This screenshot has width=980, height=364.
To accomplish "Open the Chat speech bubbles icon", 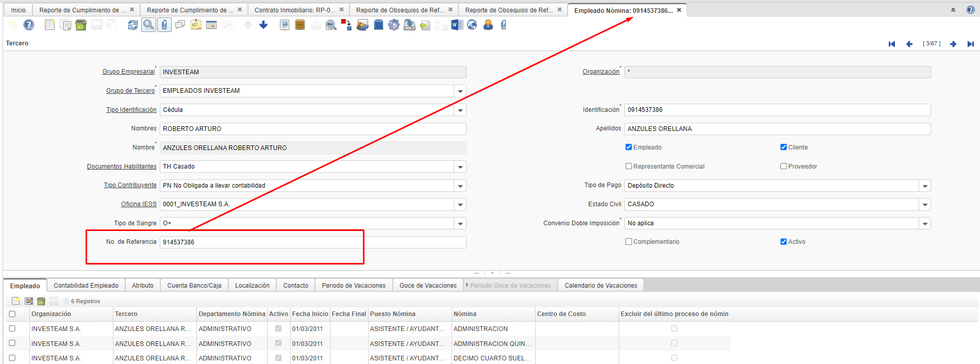I will tap(180, 25).
